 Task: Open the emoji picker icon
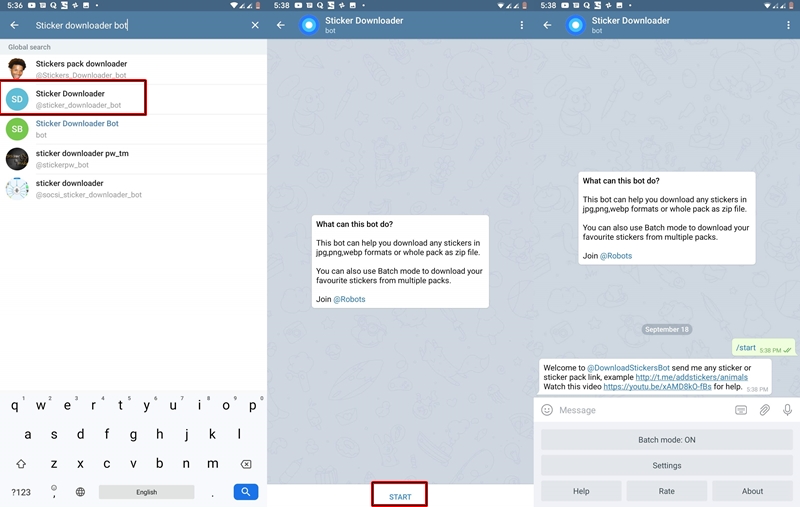tap(547, 410)
